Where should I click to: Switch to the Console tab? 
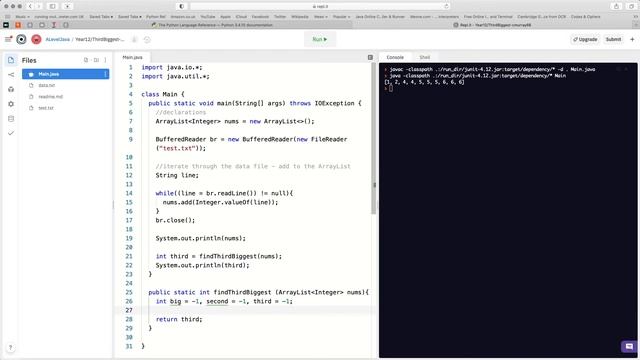point(395,57)
